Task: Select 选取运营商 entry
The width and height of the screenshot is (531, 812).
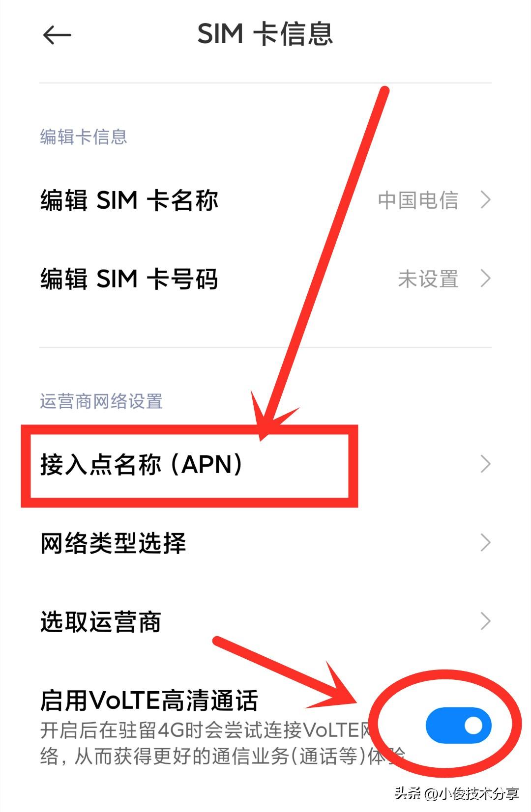Action: tap(265, 621)
